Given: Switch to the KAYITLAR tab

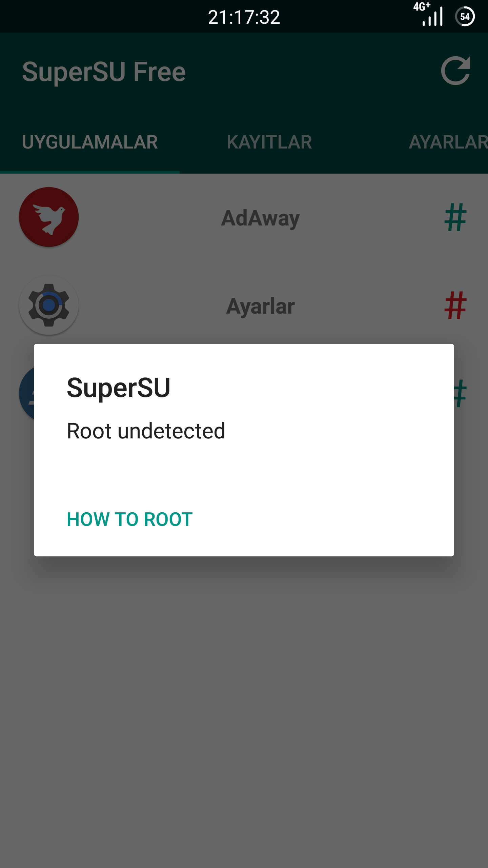Looking at the screenshot, I should [269, 142].
